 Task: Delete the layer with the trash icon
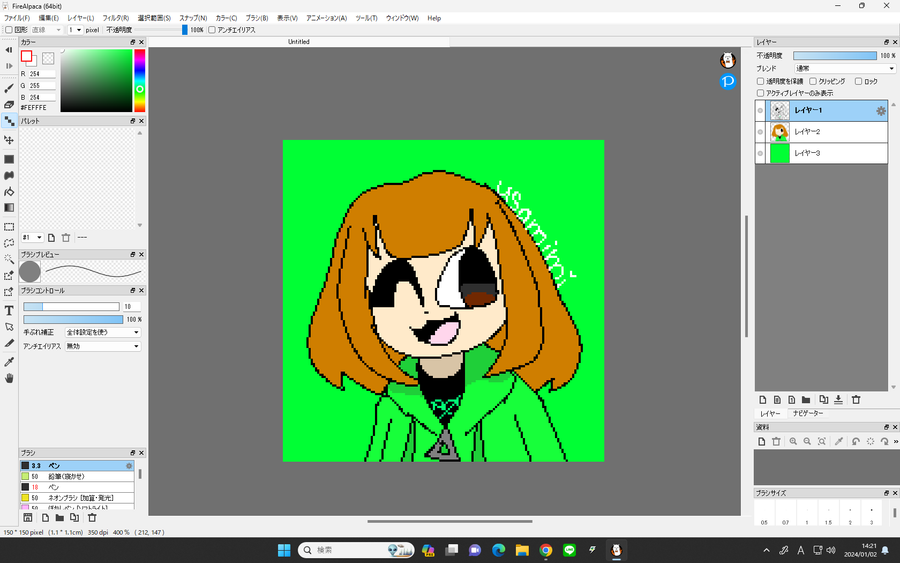(856, 400)
